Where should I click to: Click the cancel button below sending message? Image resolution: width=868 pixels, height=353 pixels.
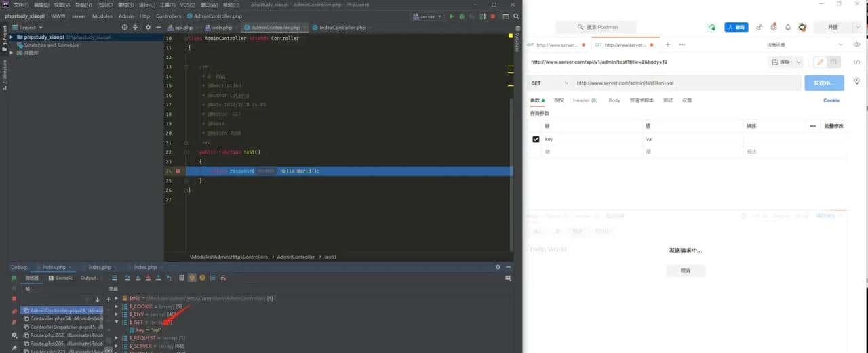686,270
